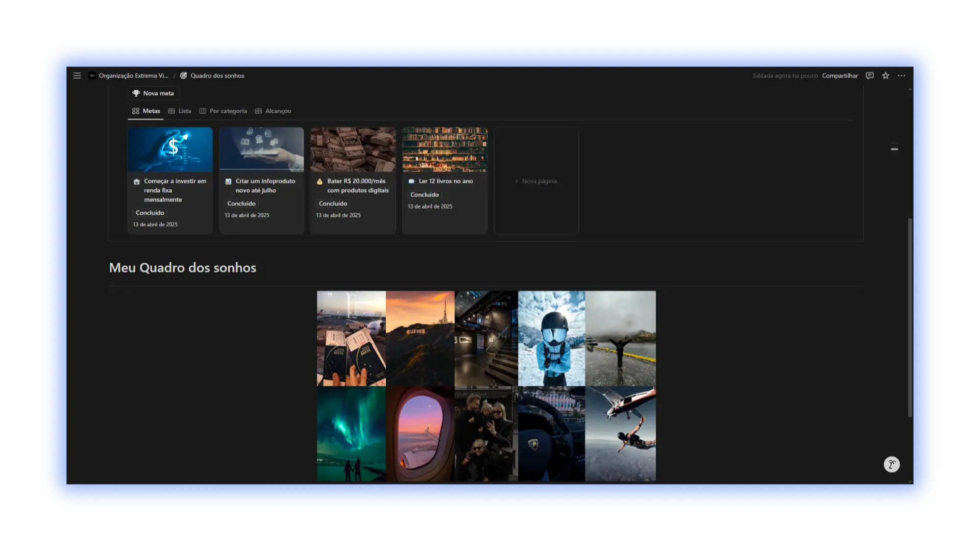980x551 pixels.
Task: Open Ler 12 livros no ano card
Action: tap(446, 181)
